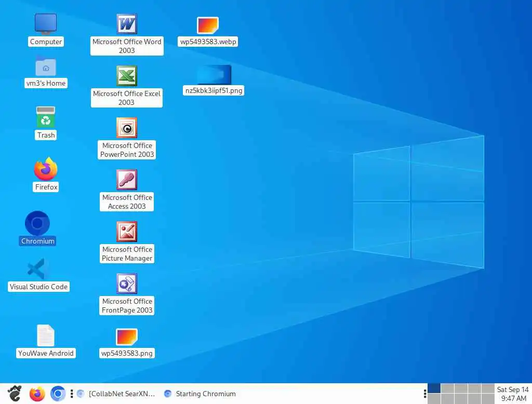Click the Visual Studio Code label

38,287
